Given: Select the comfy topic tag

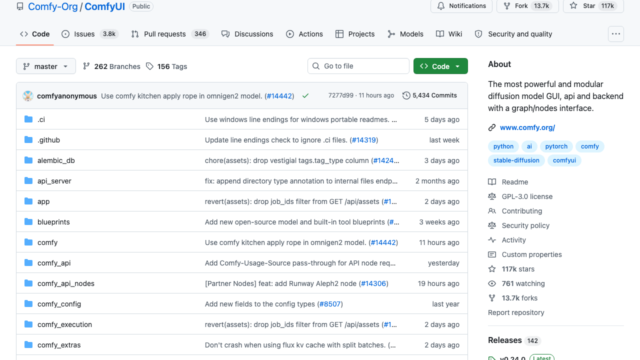Looking at the screenshot, I should point(589,146).
